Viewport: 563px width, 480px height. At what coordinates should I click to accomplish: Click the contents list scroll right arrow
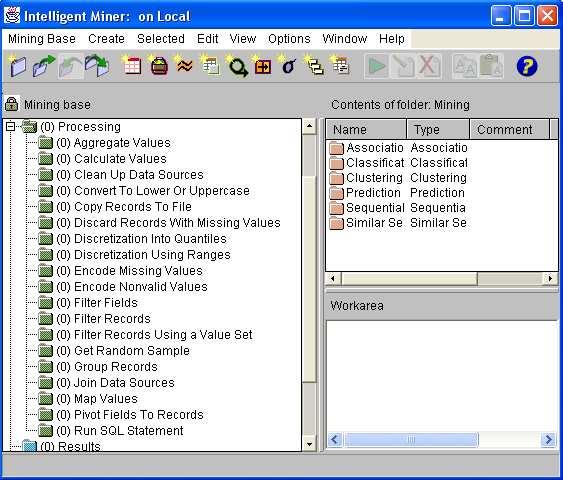pos(550,278)
